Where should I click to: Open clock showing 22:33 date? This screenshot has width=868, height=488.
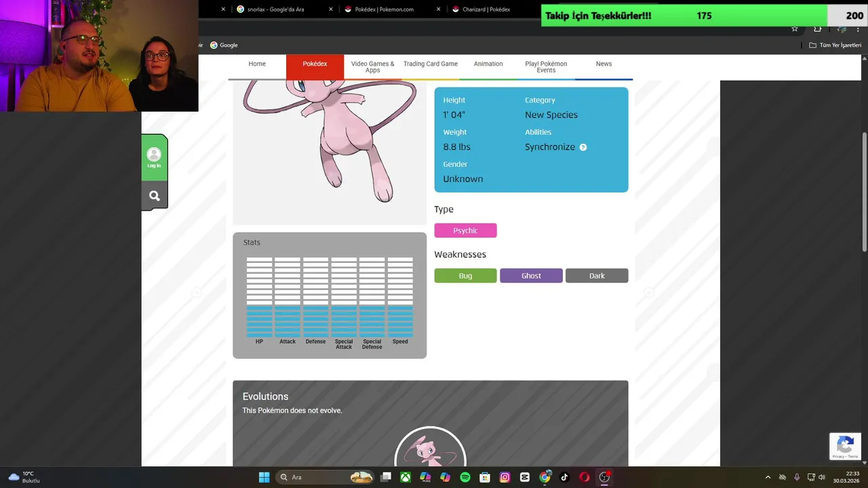tap(847, 477)
